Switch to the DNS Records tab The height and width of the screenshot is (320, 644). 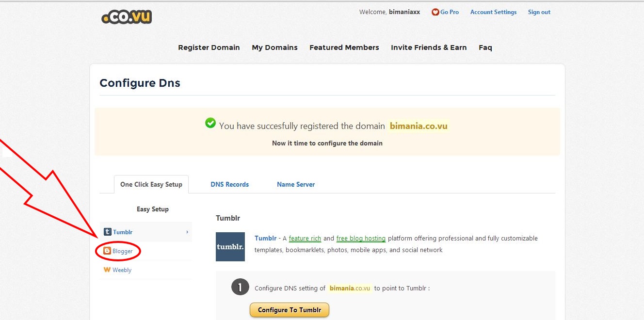pyautogui.click(x=230, y=184)
